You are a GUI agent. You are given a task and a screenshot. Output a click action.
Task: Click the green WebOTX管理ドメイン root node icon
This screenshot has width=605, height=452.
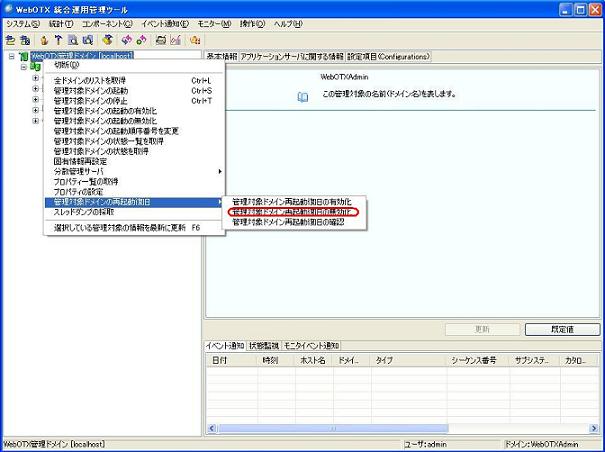23,57
